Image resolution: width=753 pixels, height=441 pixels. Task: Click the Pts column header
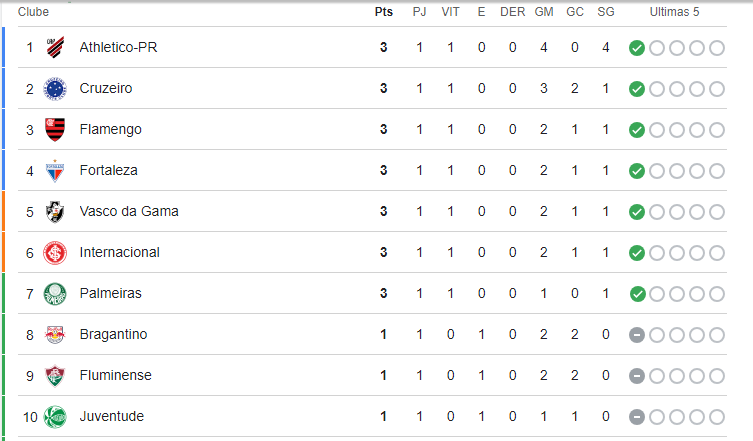[384, 12]
